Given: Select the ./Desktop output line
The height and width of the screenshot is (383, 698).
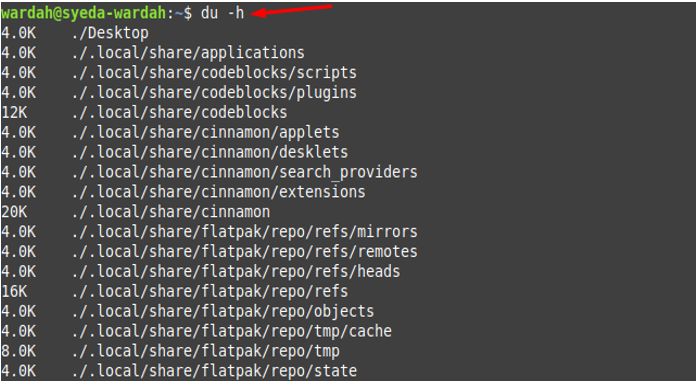Looking at the screenshot, I should pos(75,33).
